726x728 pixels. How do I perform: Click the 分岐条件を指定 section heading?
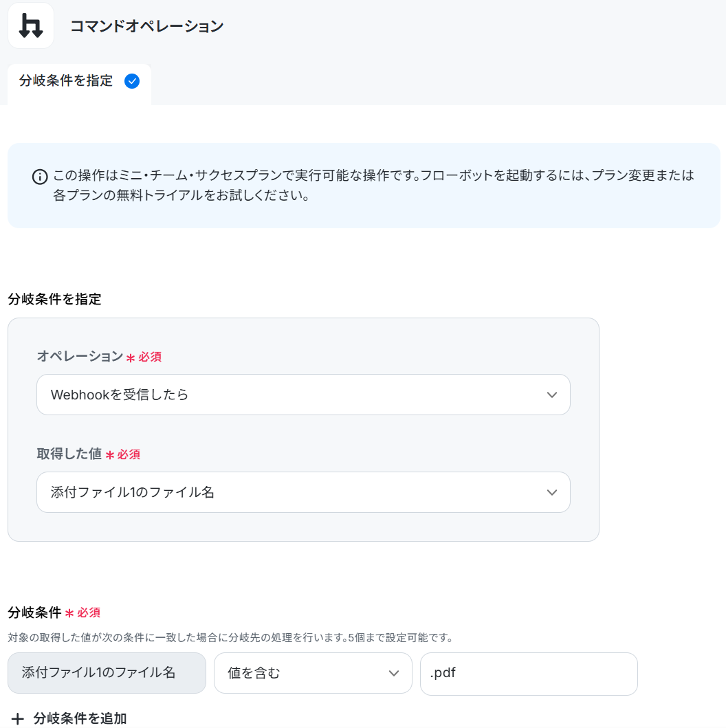point(54,299)
